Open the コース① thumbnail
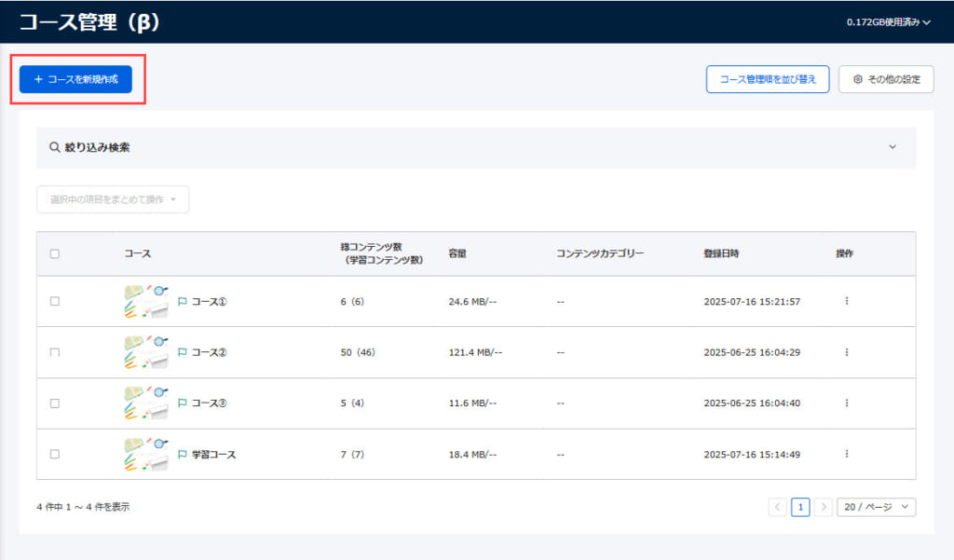This screenshot has height=560, width=954. pos(146,301)
